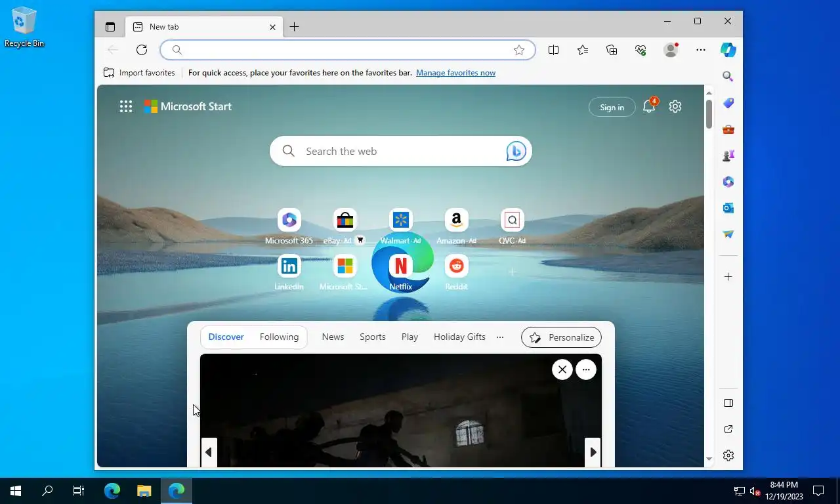Image resolution: width=840 pixels, height=504 pixels.
Task: Open sidebar Outlook icon
Action: [728, 208]
